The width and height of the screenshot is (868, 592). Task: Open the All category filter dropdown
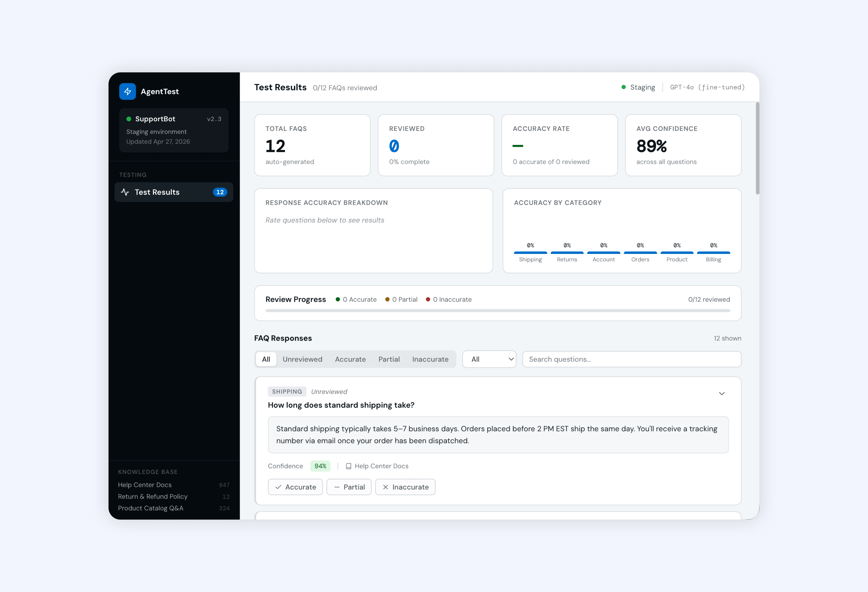pyautogui.click(x=489, y=359)
